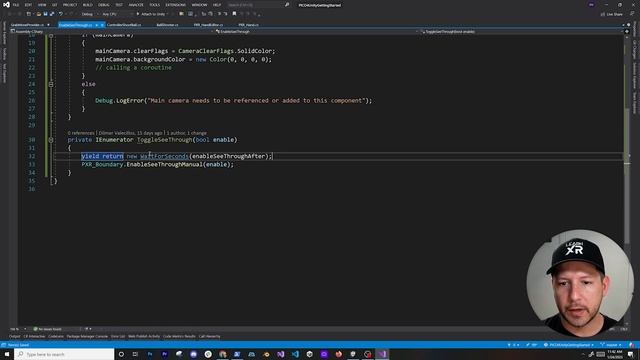Open Firefox from the taskbar
The image size is (640, 360).
(x=338, y=354)
